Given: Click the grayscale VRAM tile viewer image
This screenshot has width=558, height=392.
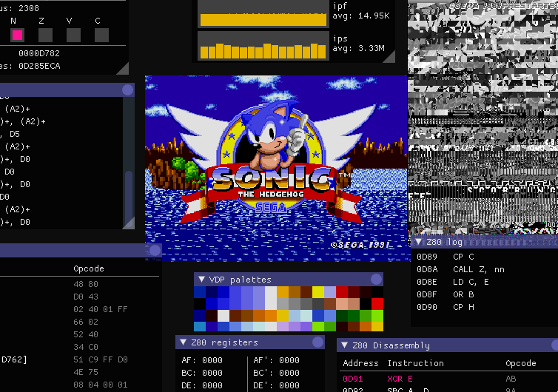Looking at the screenshot, I should tap(483, 118).
